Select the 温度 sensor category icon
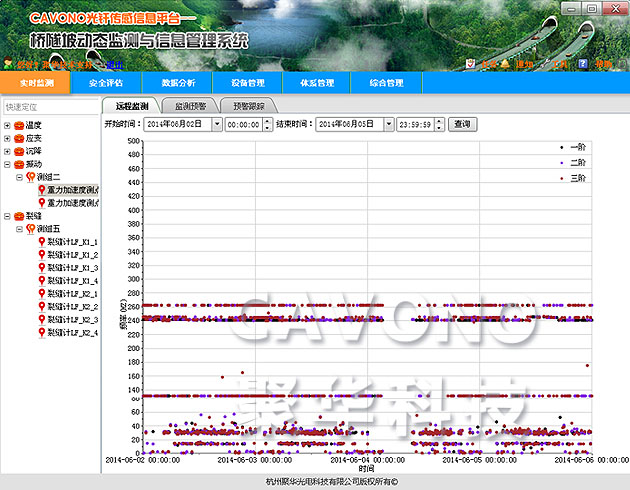 coord(19,125)
